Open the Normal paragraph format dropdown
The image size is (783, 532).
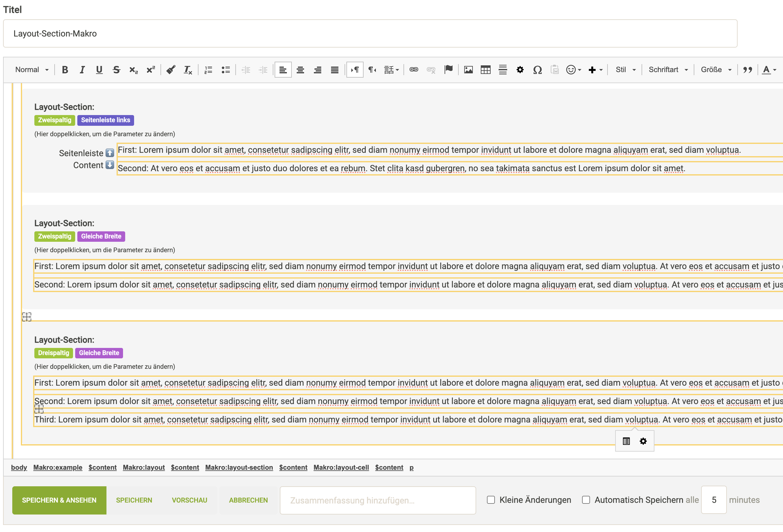pyautogui.click(x=32, y=70)
